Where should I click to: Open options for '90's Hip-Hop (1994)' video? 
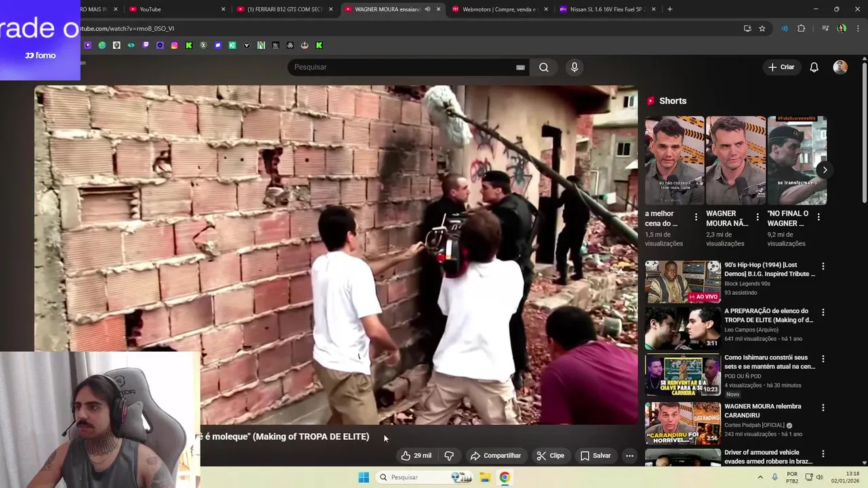[x=823, y=266]
